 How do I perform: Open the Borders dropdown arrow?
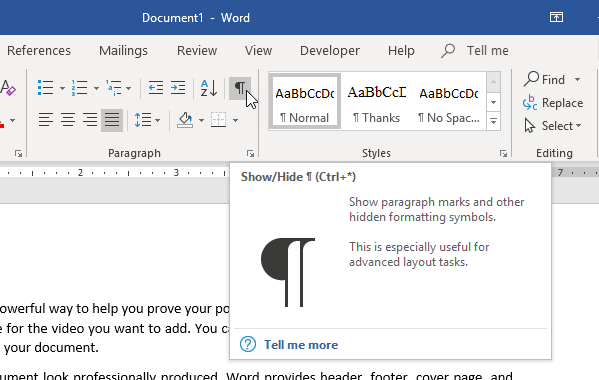[x=235, y=120]
